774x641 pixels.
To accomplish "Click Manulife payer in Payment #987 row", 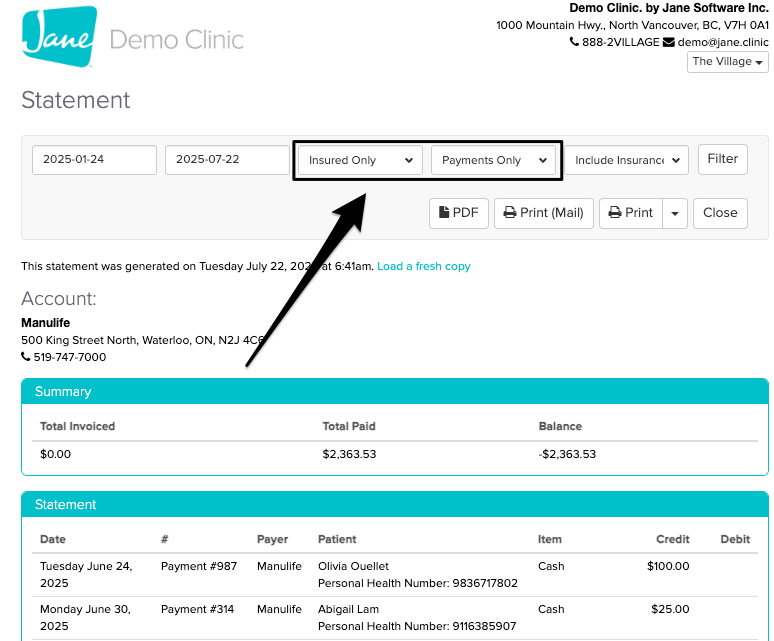I will point(279,566).
